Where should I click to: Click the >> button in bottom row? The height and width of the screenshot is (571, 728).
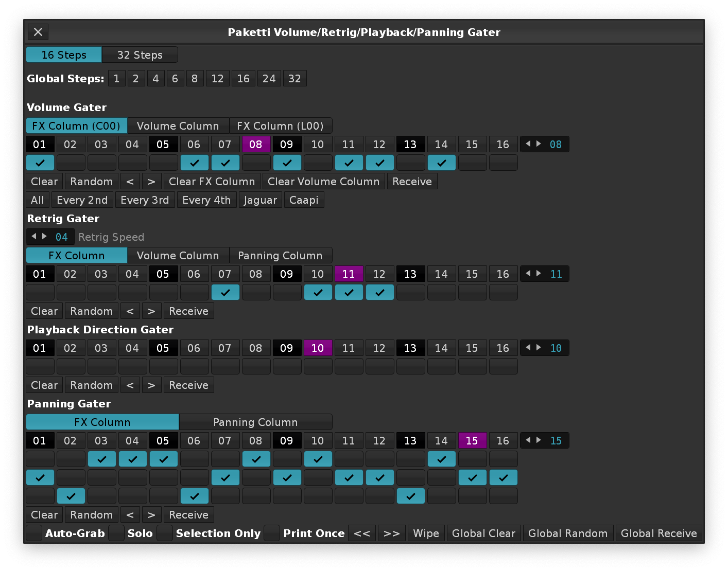click(392, 533)
